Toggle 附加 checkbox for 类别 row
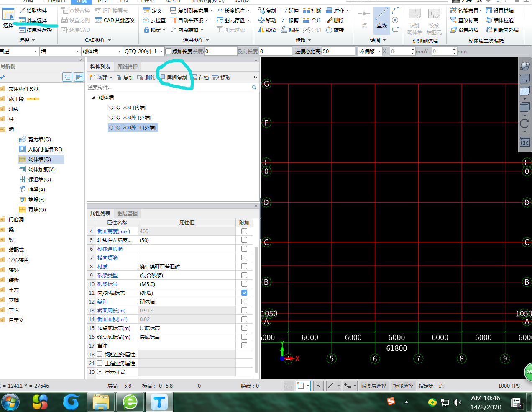The height and width of the screenshot is (412, 532). [244, 301]
